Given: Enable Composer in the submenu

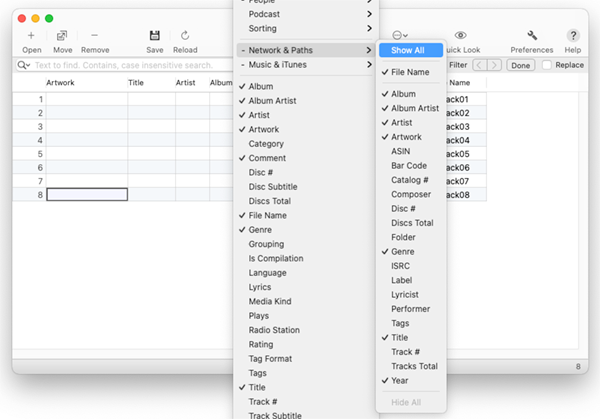Looking at the screenshot, I should click(x=411, y=194).
